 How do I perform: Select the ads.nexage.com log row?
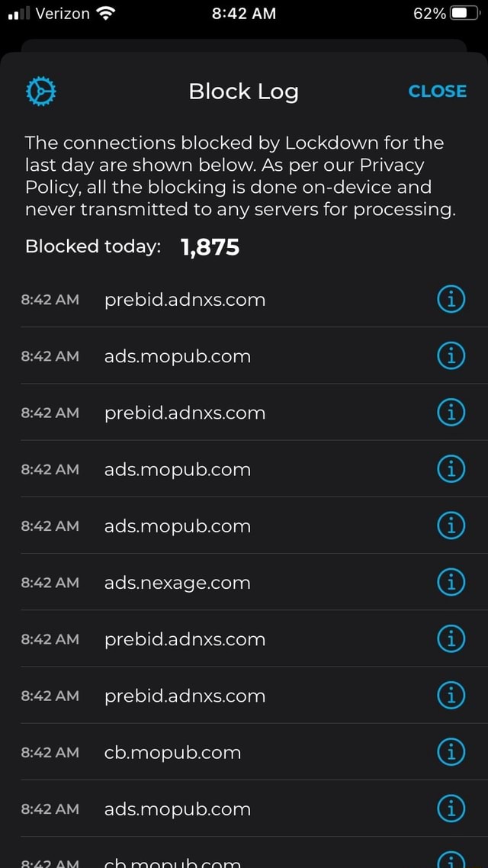click(x=178, y=582)
